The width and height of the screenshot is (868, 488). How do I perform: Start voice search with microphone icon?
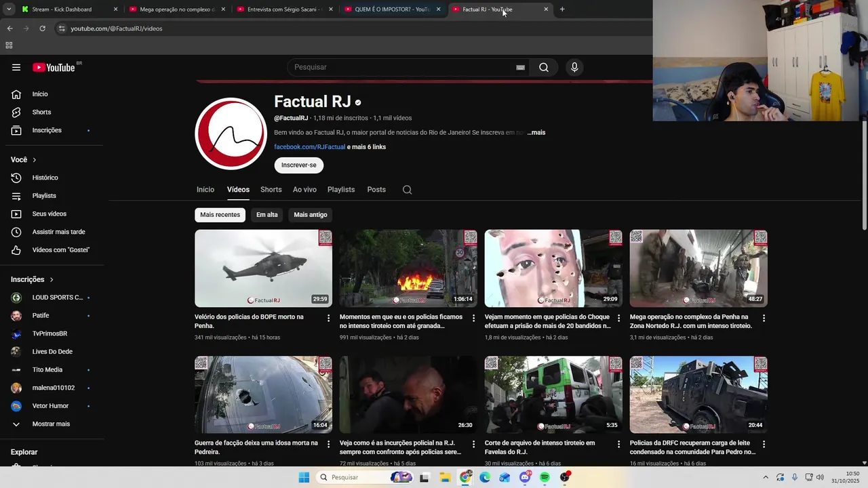574,67
